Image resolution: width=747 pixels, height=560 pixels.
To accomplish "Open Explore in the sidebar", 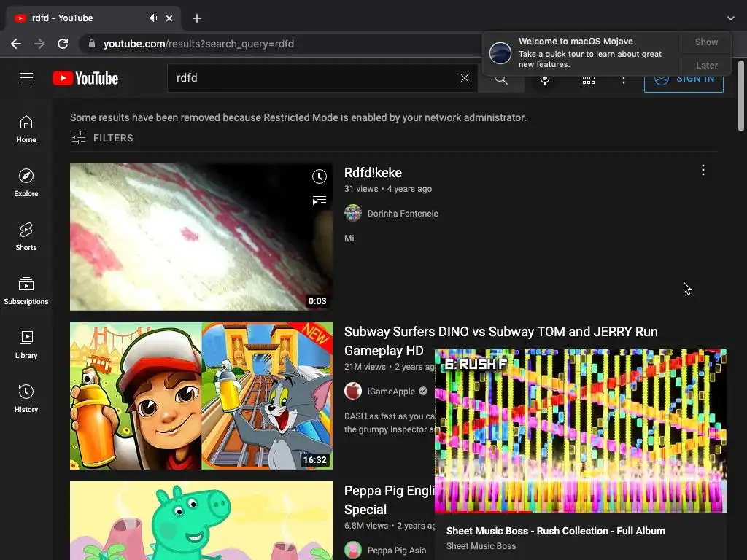I will [x=26, y=183].
